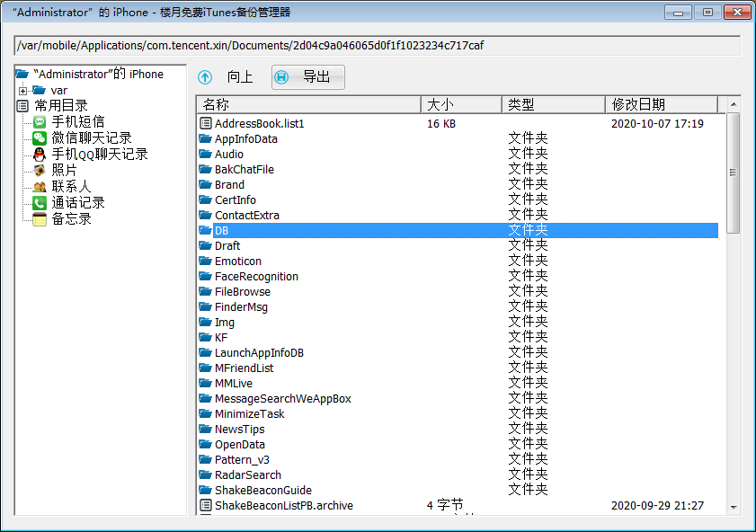Click the path address field
Screen dimensions: 756x532
coord(377,46)
